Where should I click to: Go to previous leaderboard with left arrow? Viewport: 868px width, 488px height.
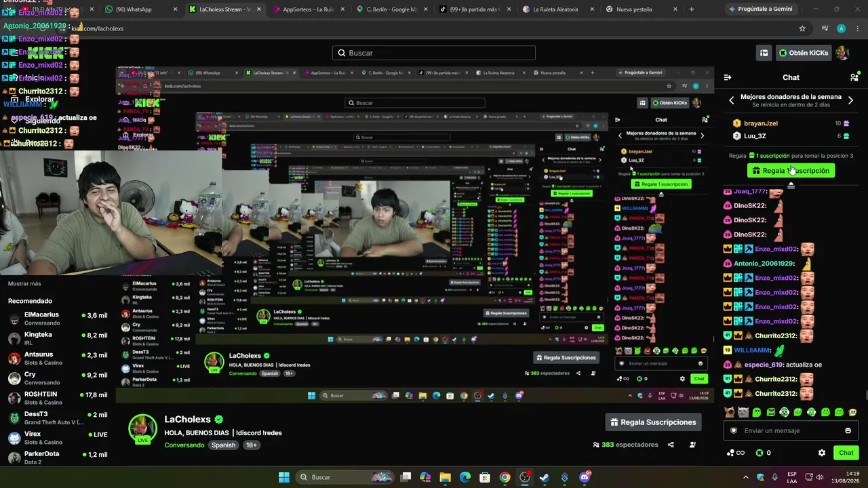pos(731,100)
